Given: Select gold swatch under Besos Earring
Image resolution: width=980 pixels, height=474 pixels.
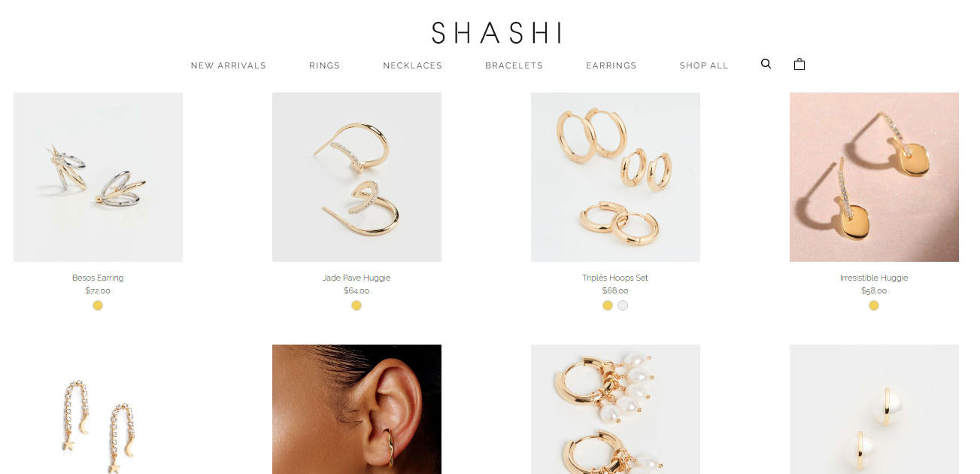Looking at the screenshot, I should click(x=98, y=305).
